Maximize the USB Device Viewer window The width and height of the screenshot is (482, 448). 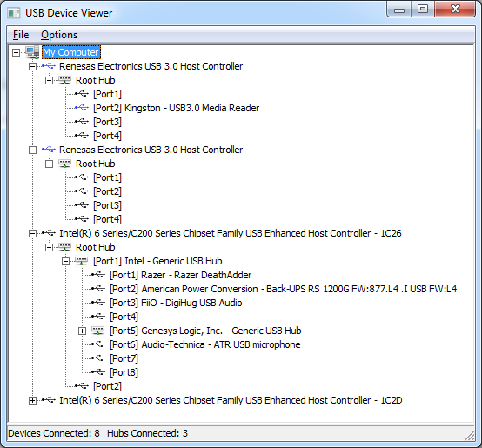pyautogui.click(x=423, y=10)
